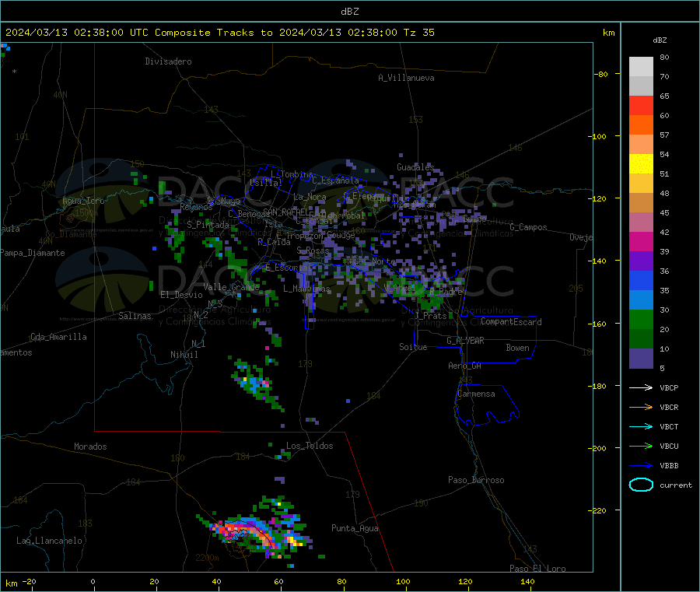
Task: Click the 'dBZ' title at top
Action: (x=349, y=12)
